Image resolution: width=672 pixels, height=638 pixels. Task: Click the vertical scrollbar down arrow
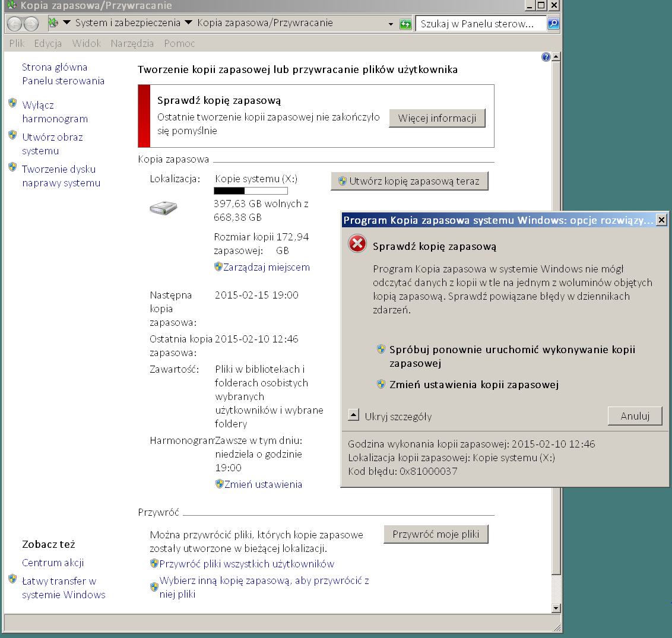556,608
